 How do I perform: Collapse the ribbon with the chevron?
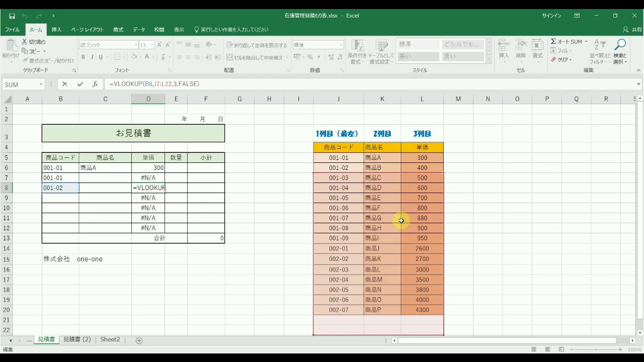(x=638, y=70)
